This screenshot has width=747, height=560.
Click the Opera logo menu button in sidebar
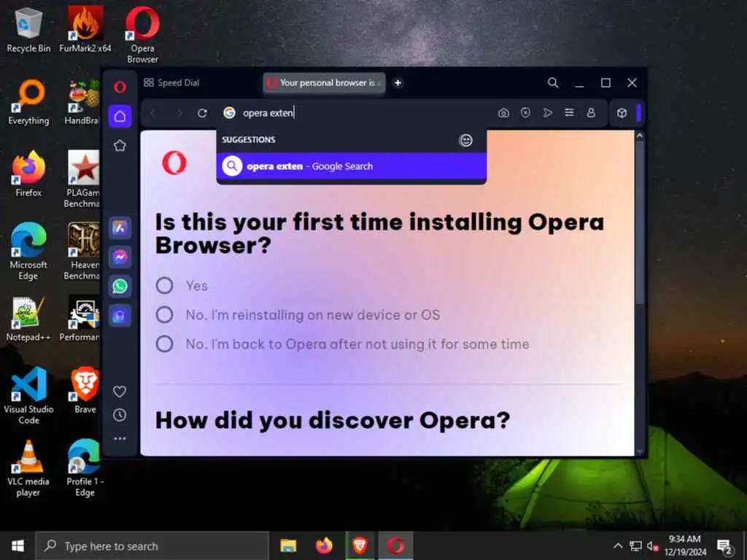[x=120, y=87]
